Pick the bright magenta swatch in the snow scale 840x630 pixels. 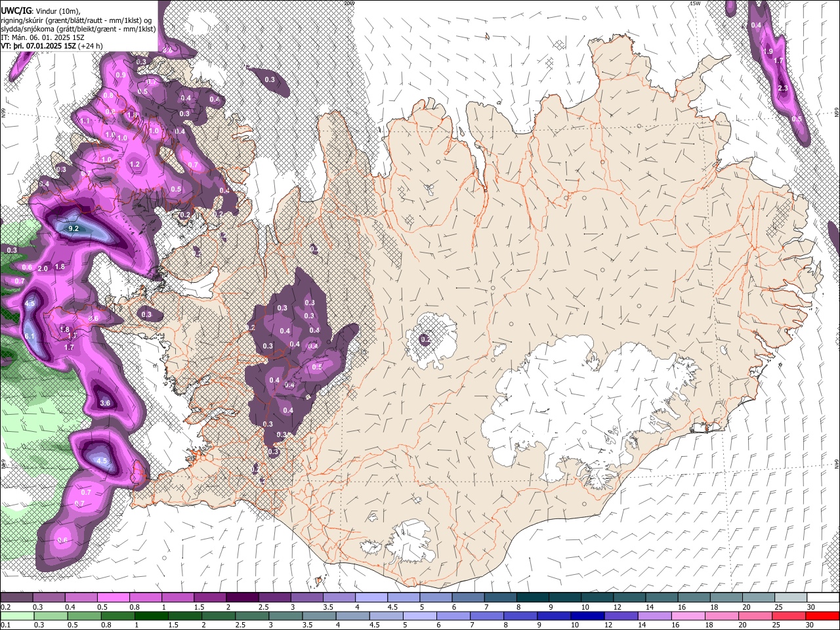click(x=113, y=598)
